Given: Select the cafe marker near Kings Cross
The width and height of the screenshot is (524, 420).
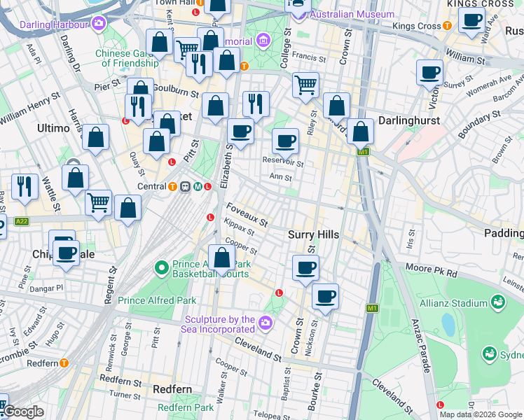Looking at the screenshot, I should (x=471, y=20).
